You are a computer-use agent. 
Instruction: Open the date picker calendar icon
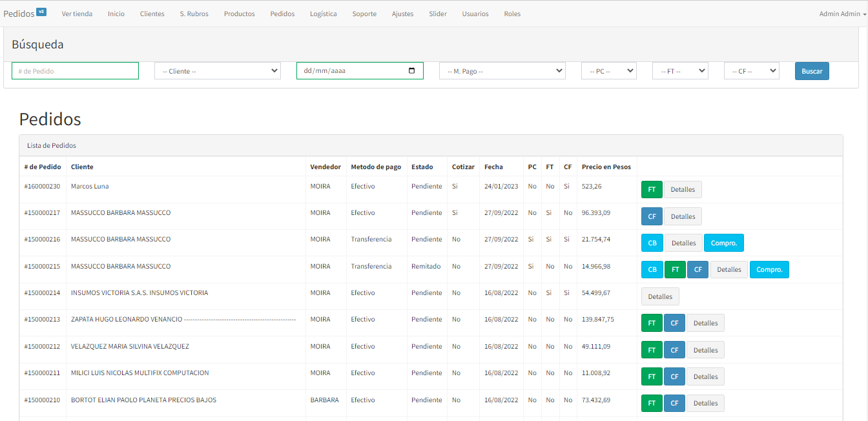(412, 71)
